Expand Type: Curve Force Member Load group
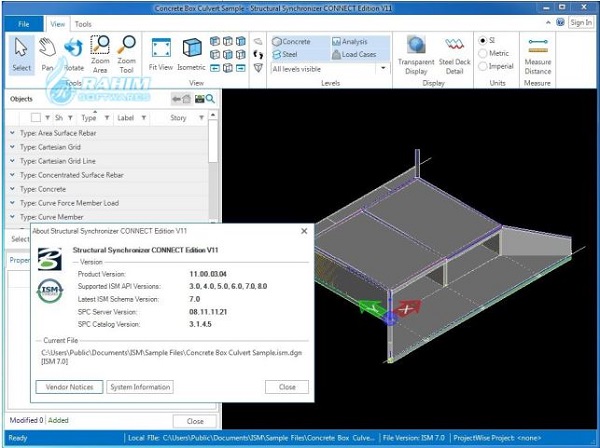600x448 pixels. point(12,203)
